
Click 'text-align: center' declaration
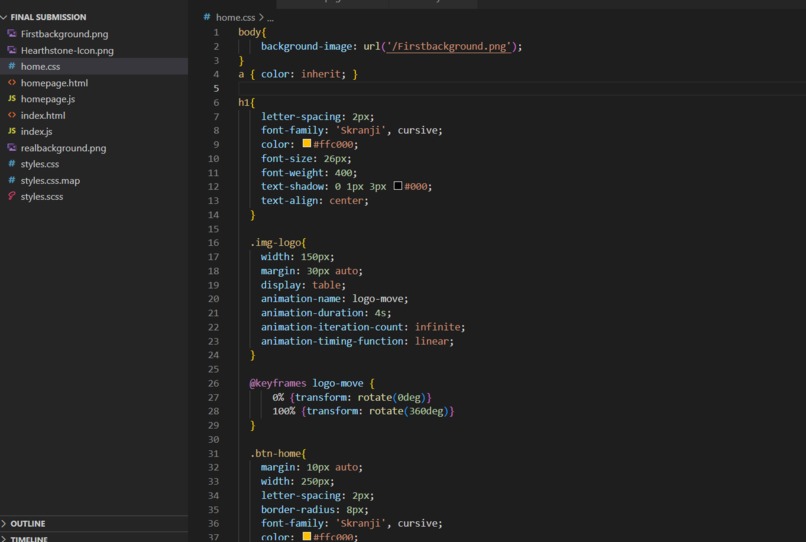click(x=315, y=201)
